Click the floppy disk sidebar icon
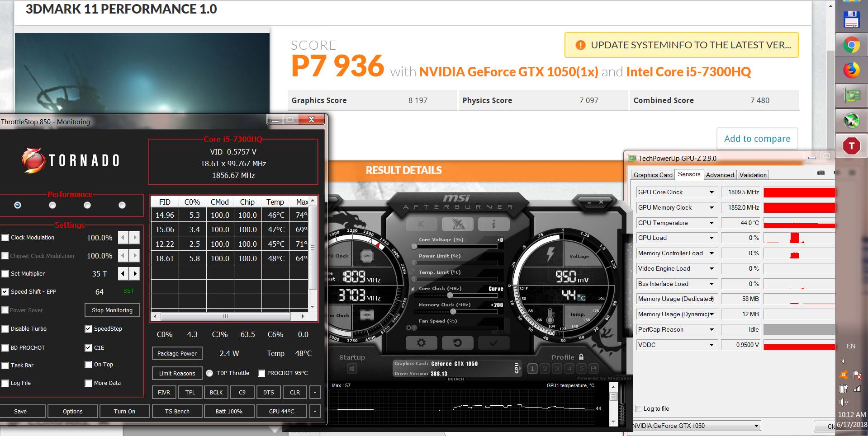Image resolution: width=868 pixels, height=436 pixels. point(851,20)
